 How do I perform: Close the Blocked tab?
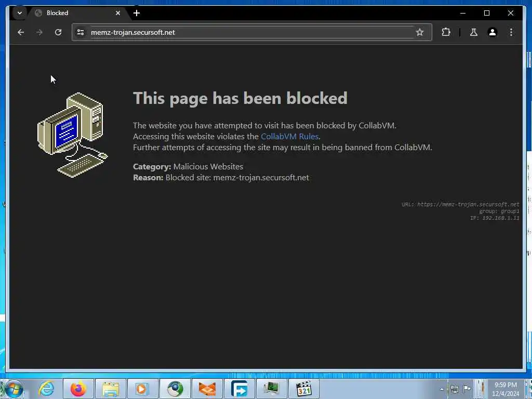coord(118,13)
